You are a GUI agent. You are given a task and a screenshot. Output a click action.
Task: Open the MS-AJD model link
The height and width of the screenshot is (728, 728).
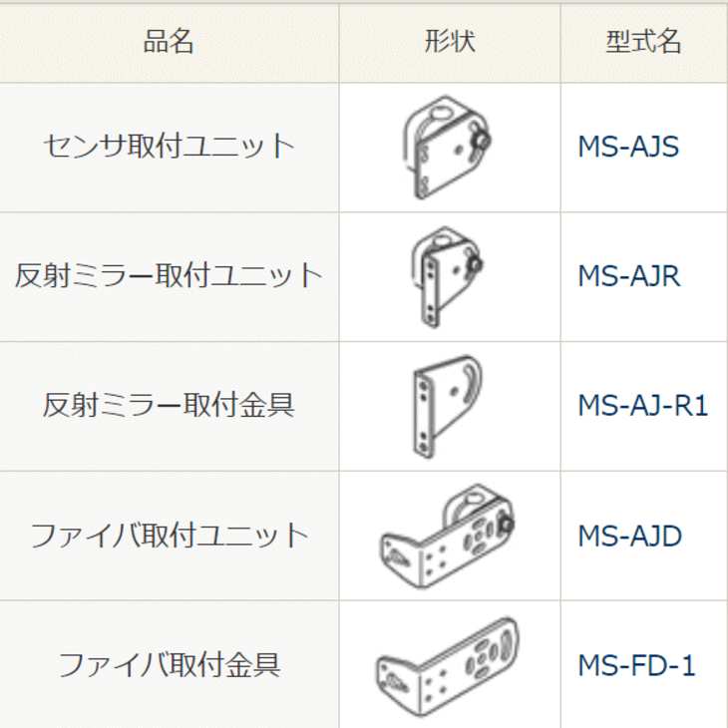click(x=629, y=536)
